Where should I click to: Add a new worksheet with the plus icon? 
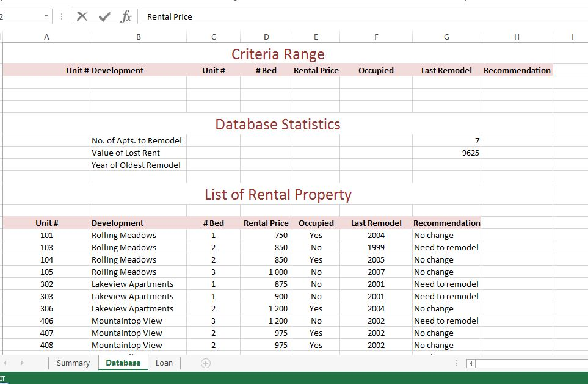point(205,363)
